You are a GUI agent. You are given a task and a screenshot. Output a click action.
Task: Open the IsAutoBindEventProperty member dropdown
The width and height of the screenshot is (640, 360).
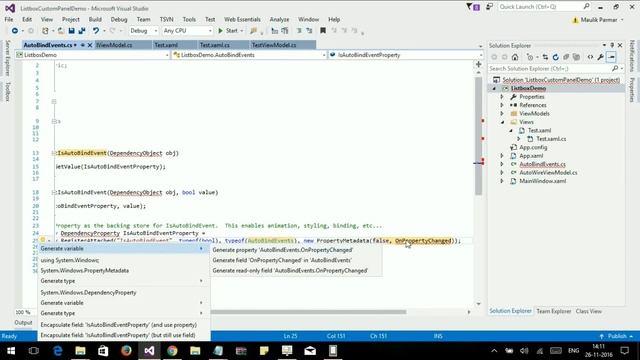406,55
